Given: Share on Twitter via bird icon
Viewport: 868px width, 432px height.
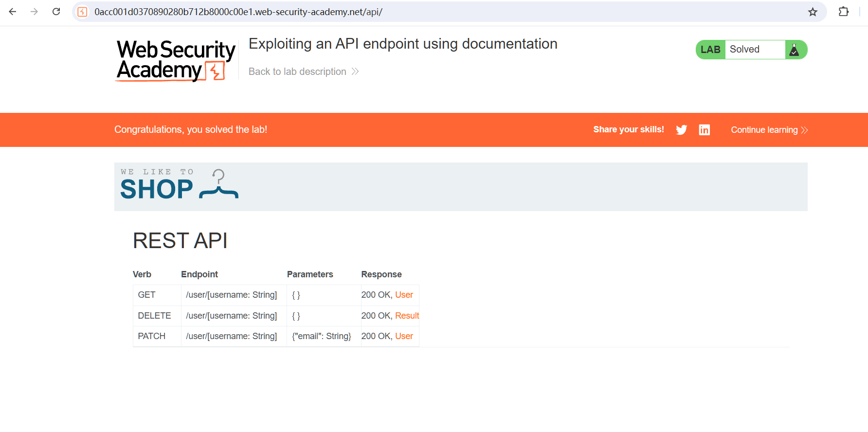Looking at the screenshot, I should (x=682, y=130).
